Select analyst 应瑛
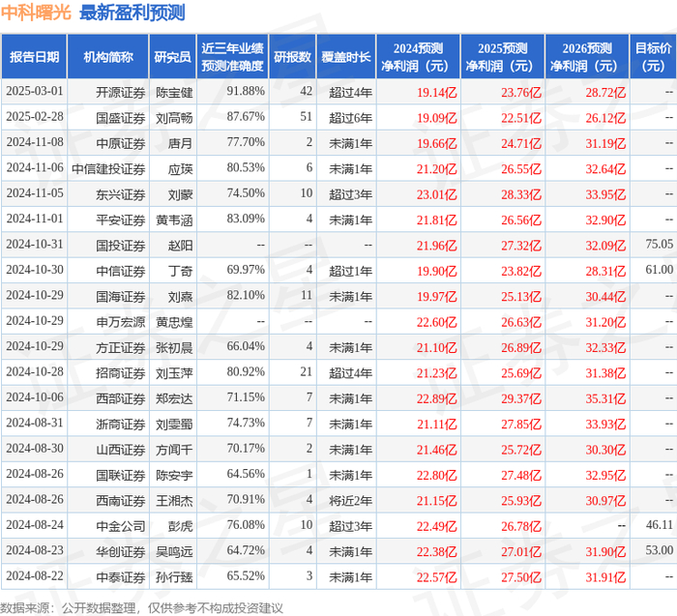This screenshot has width=677, height=616. [x=180, y=169]
